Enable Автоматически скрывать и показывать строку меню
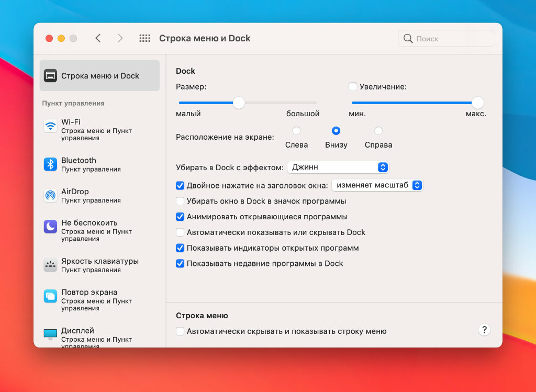536x392 pixels. coord(180,331)
